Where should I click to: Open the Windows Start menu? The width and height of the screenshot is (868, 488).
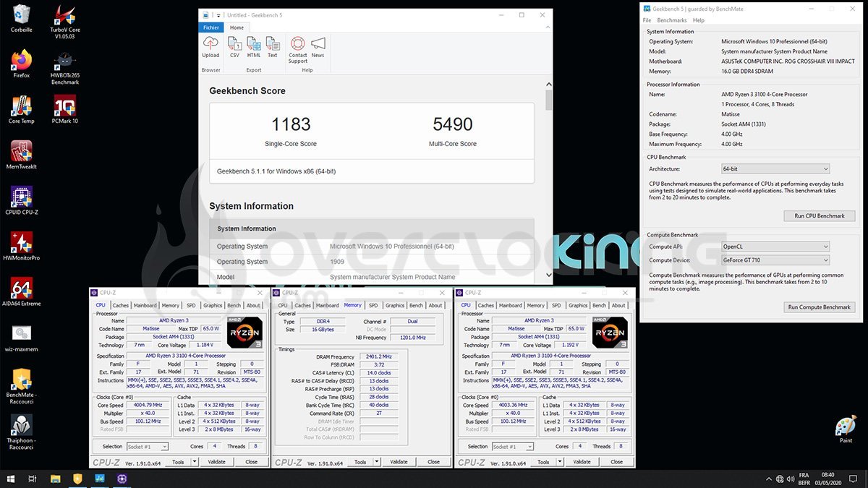click(x=10, y=479)
